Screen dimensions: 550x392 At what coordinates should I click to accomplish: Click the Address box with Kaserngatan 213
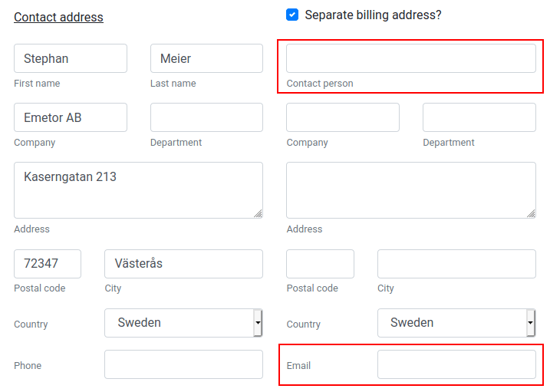138,189
